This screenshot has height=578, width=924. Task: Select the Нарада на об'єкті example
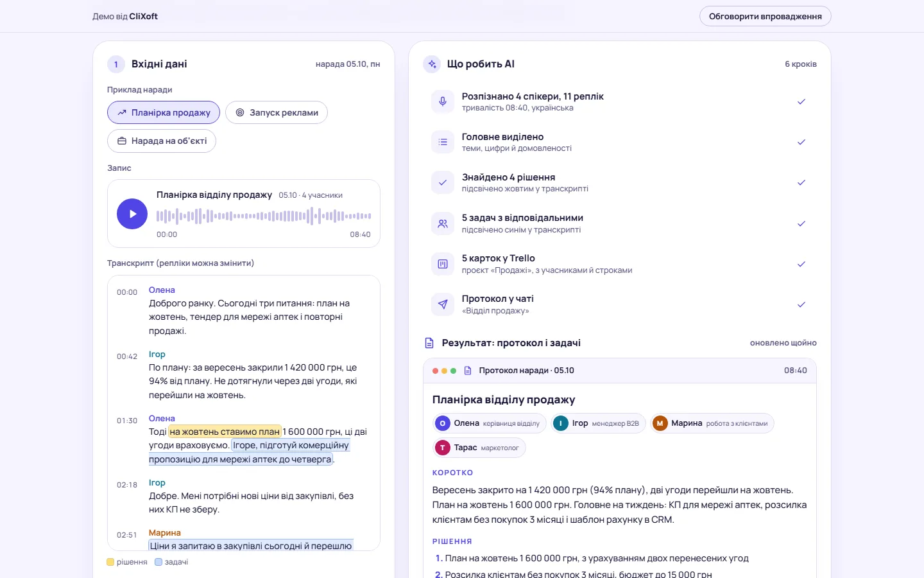(x=162, y=141)
